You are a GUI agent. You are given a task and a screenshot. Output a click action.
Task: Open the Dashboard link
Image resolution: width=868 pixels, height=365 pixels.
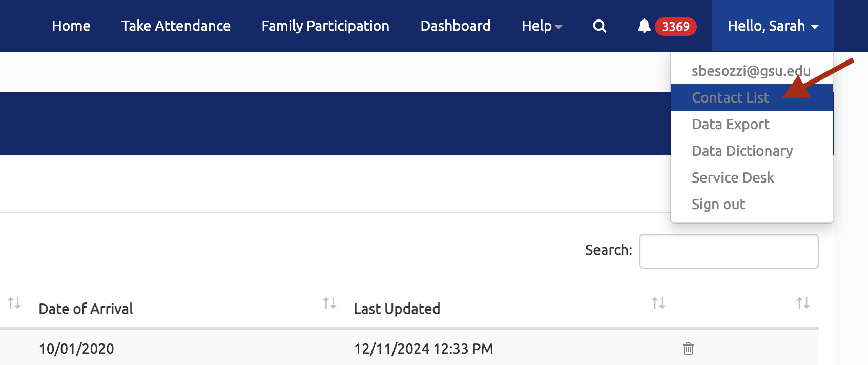pos(455,26)
